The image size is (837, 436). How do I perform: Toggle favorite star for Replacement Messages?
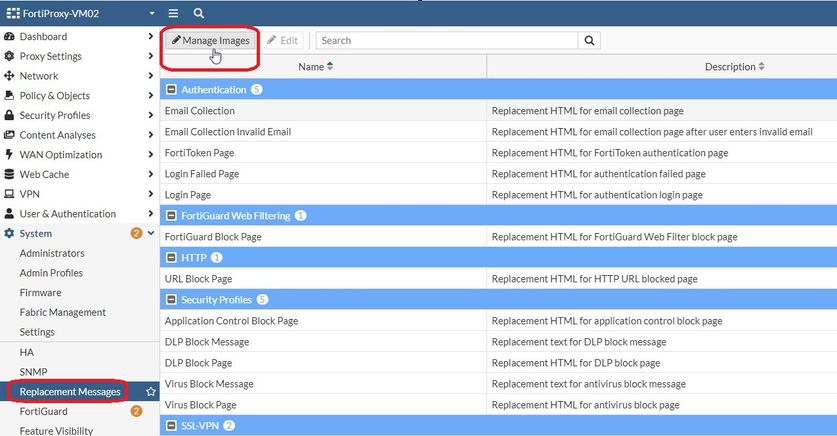151,392
